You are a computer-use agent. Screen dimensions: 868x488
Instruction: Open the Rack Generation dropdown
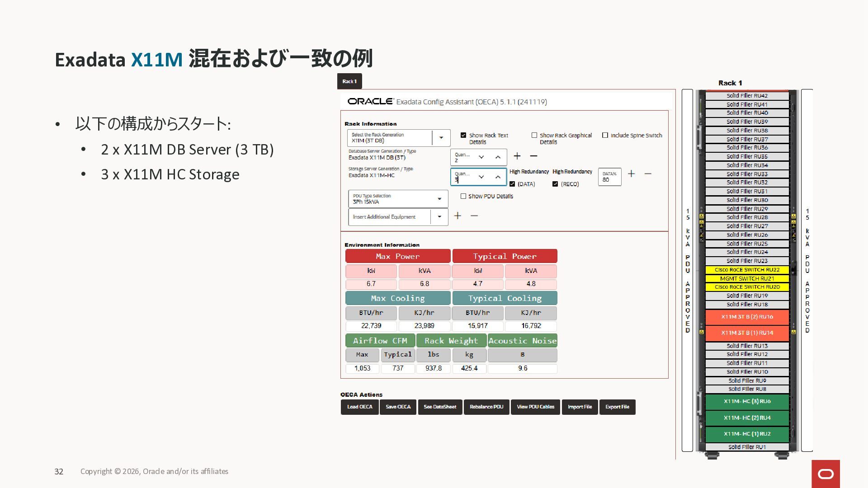pyautogui.click(x=441, y=137)
